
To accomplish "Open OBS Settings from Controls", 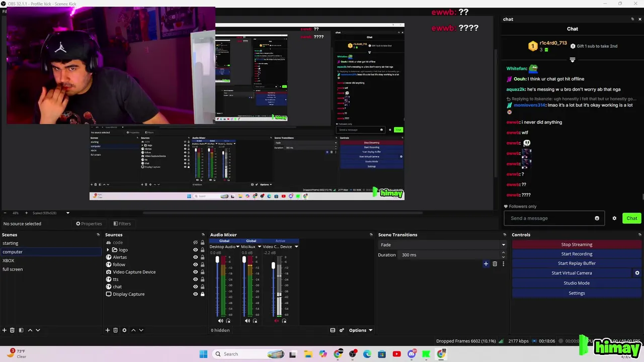I will tap(577, 293).
